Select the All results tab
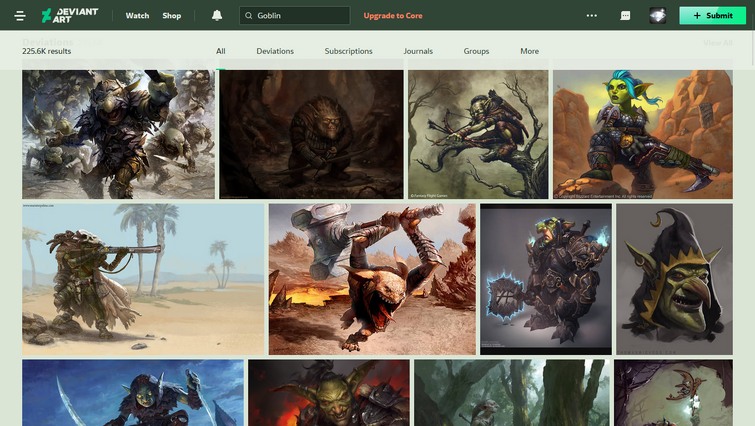755x426 pixels. tap(221, 51)
